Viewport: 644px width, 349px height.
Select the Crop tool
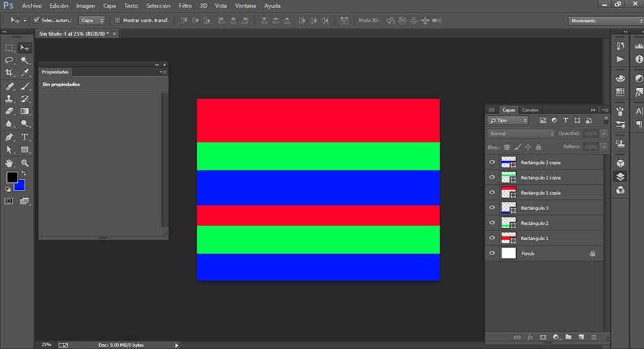click(x=9, y=73)
